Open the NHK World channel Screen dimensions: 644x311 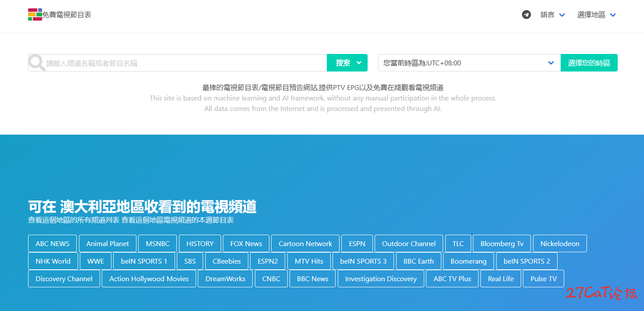pos(53,261)
